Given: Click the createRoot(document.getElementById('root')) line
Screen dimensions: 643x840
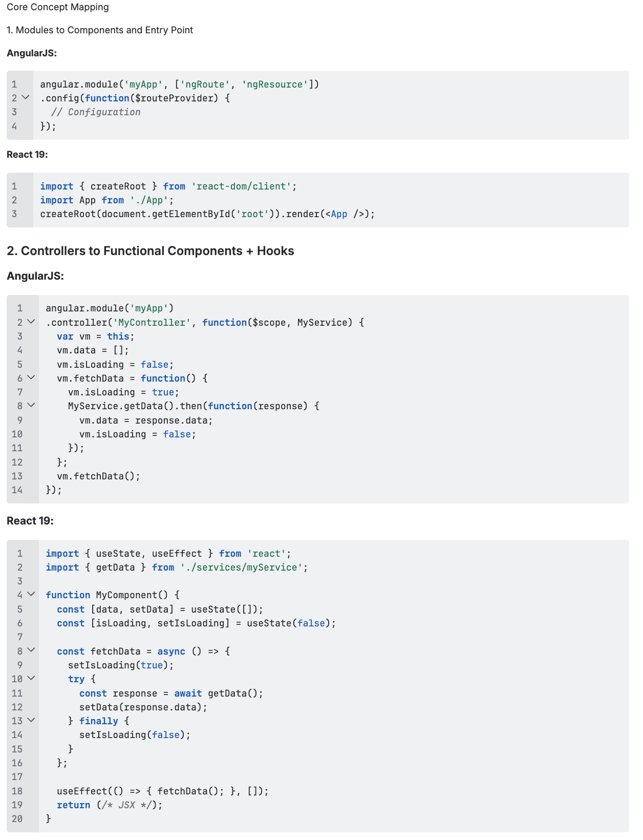Looking at the screenshot, I should coord(207,214).
